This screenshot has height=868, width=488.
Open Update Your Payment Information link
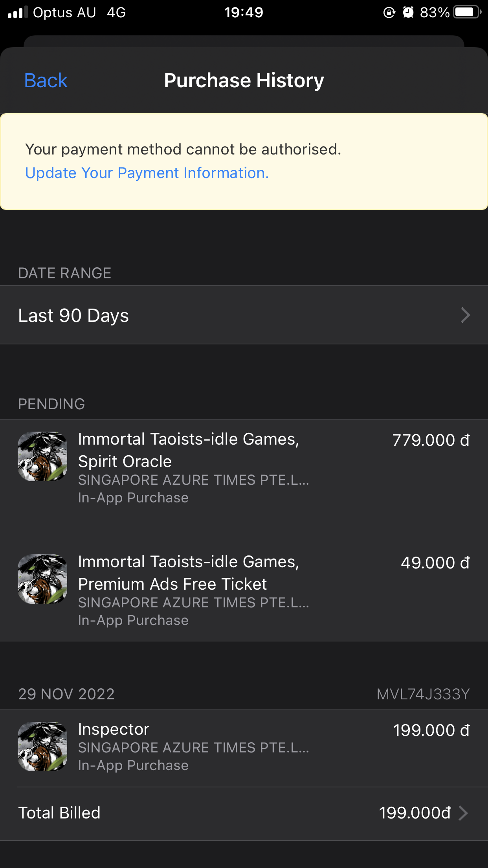(147, 173)
